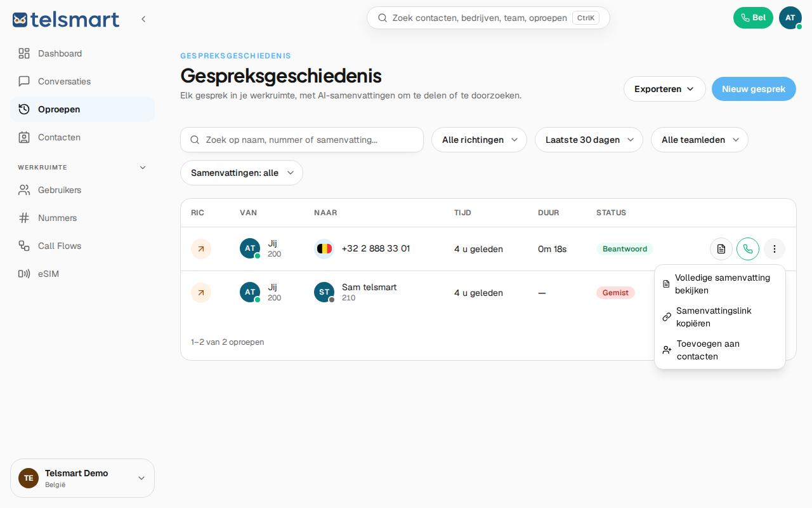Click the Beantwoord status badge
Screen dimensions: 812x508
(625, 249)
